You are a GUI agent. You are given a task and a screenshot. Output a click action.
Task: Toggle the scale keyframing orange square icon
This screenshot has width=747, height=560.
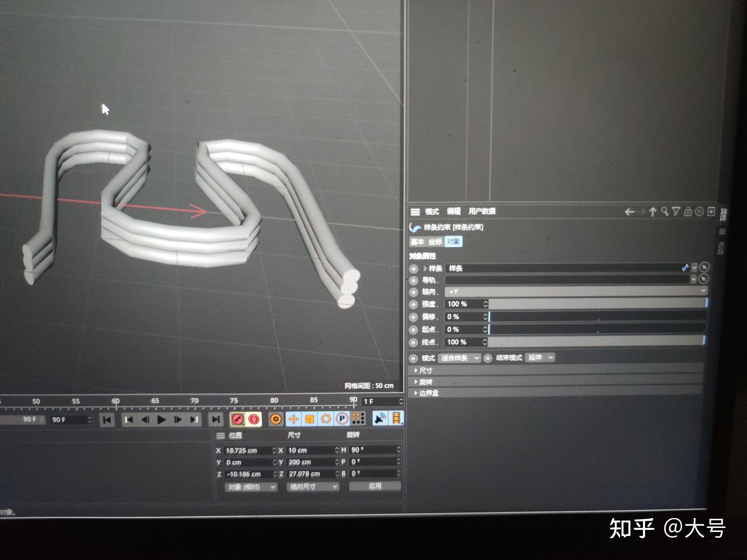[310, 418]
